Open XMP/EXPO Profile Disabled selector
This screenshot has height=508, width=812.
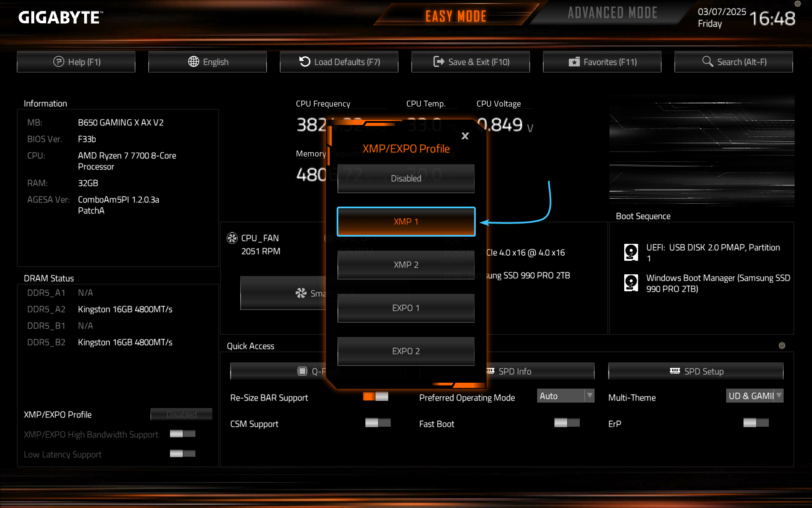[x=181, y=414]
